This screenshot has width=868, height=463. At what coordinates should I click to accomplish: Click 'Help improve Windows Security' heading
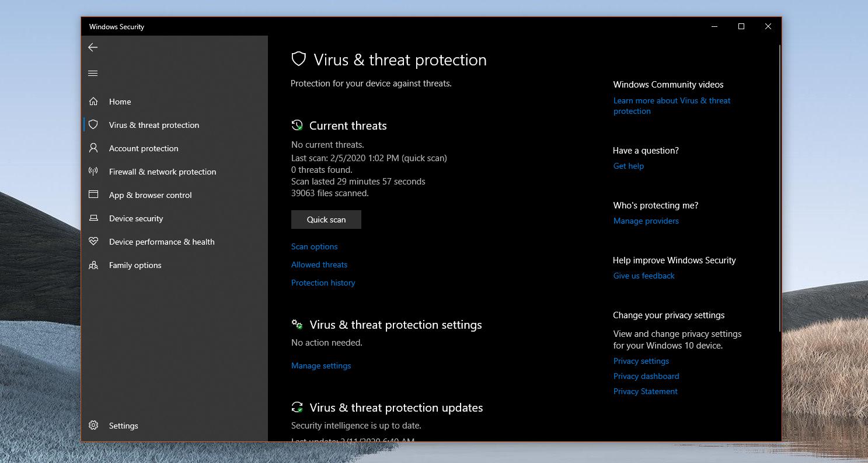coord(674,260)
